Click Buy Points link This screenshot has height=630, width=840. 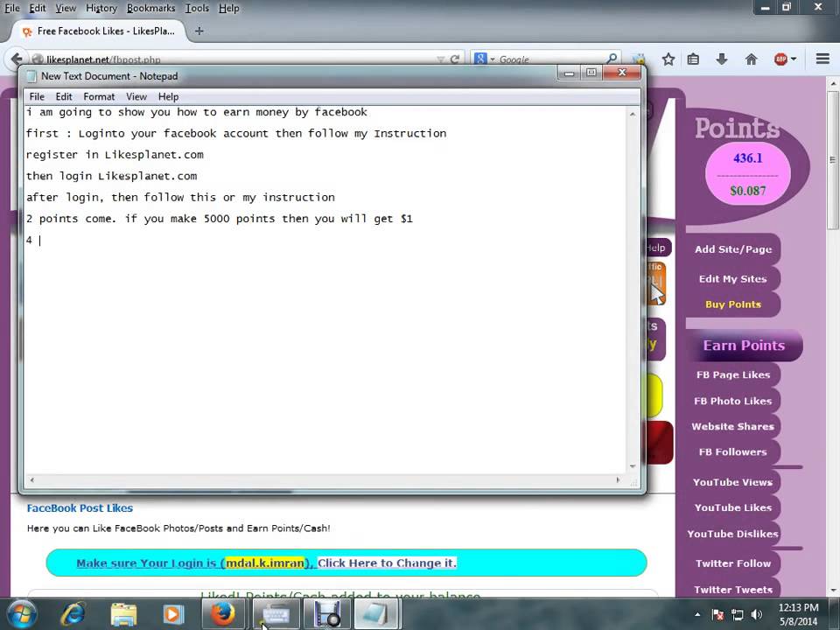click(x=733, y=304)
